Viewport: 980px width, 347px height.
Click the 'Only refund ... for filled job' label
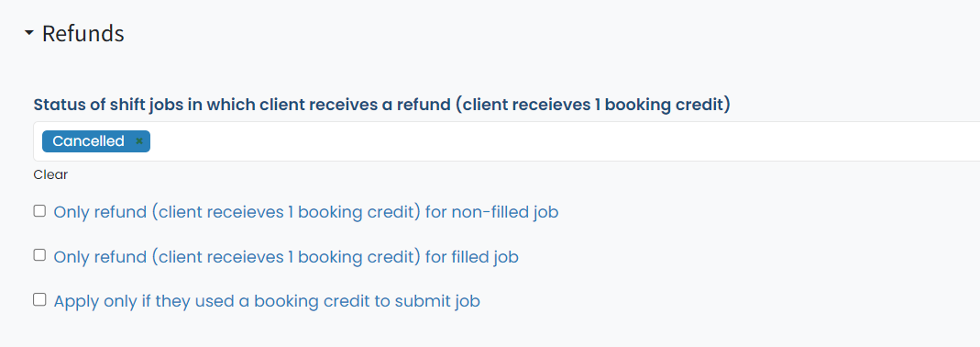click(286, 257)
